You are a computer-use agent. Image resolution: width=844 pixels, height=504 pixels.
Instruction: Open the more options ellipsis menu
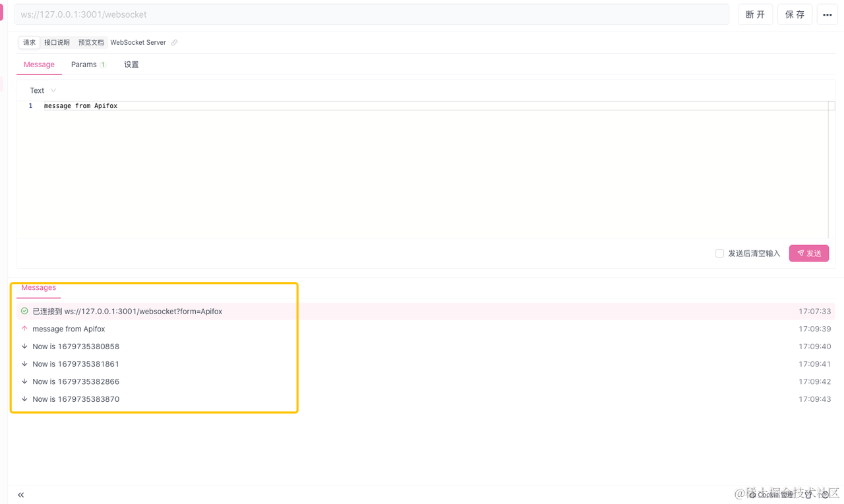tap(827, 14)
